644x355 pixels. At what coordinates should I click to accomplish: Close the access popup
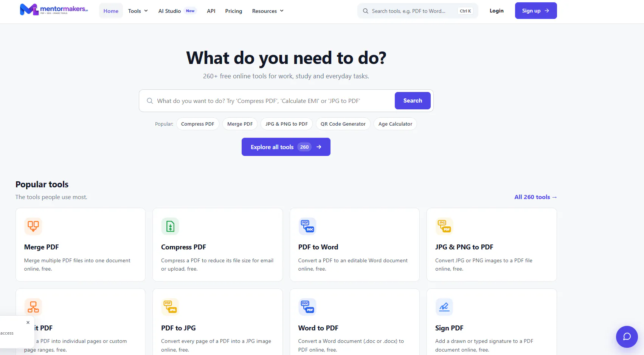coord(28,322)
